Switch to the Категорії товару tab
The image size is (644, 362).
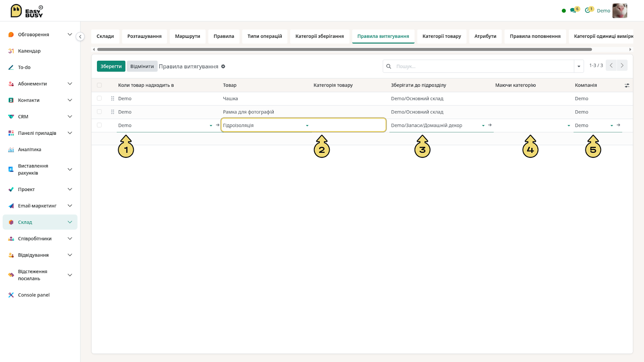pos(442,36)
